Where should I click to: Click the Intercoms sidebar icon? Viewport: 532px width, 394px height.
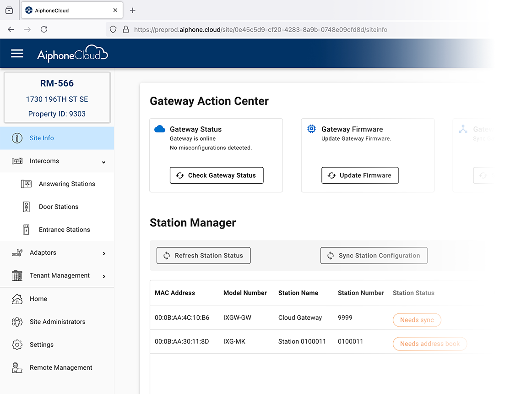pyautogui.click(x=17, y=161)
